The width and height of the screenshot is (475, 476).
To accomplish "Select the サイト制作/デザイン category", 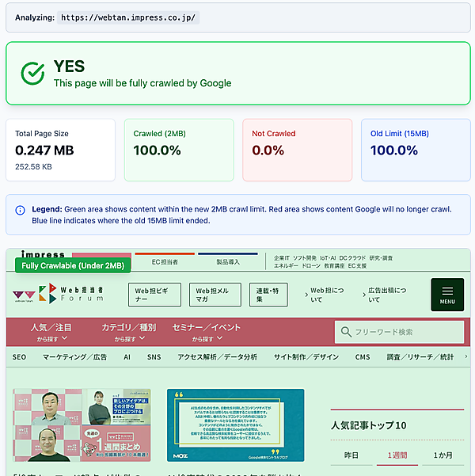I will (x=306, y=357).
